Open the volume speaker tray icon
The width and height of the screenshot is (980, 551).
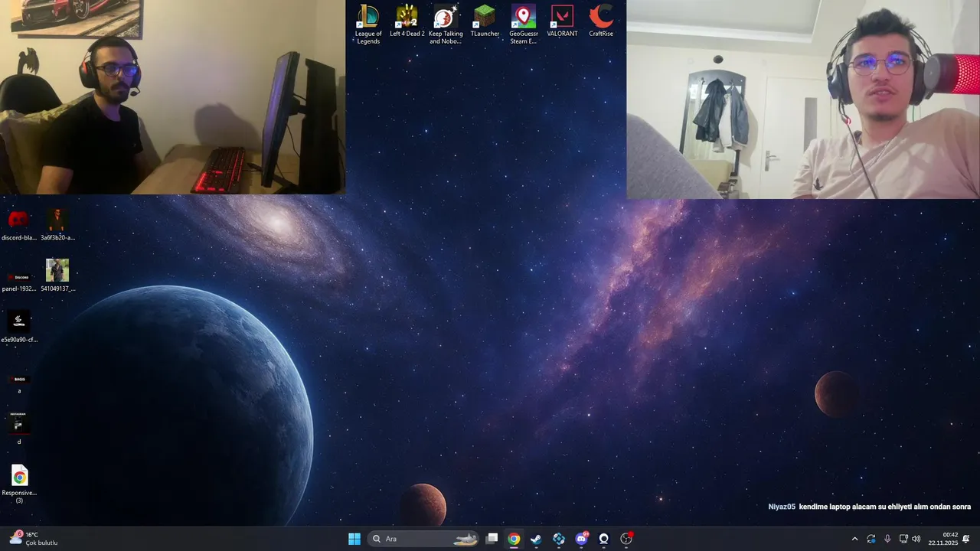point(916,539)
